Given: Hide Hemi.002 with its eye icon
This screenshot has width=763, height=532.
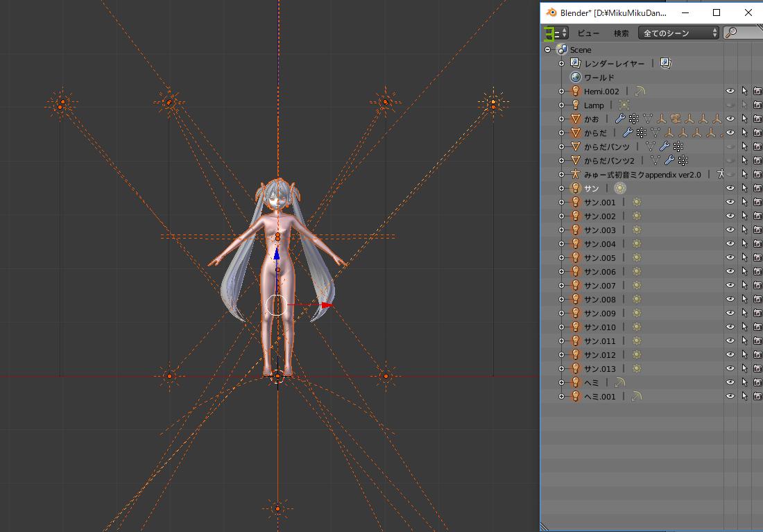Looking at the screenshot, I should click(730, 91).
